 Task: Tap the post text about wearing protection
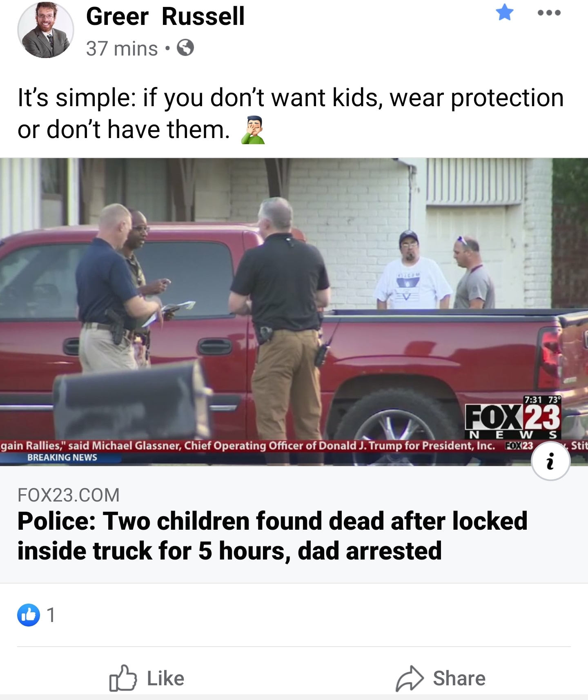[x=290, y=114]
